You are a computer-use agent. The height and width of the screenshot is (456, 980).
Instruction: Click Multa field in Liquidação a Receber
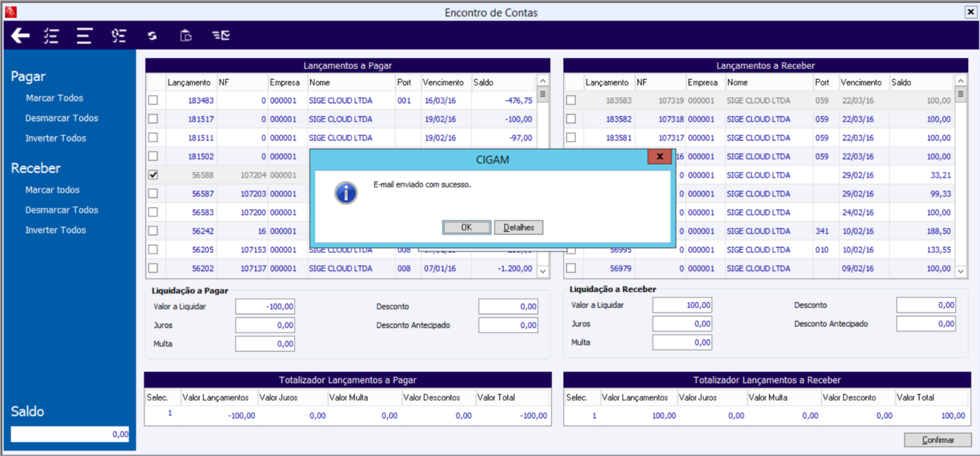(682, 342)
